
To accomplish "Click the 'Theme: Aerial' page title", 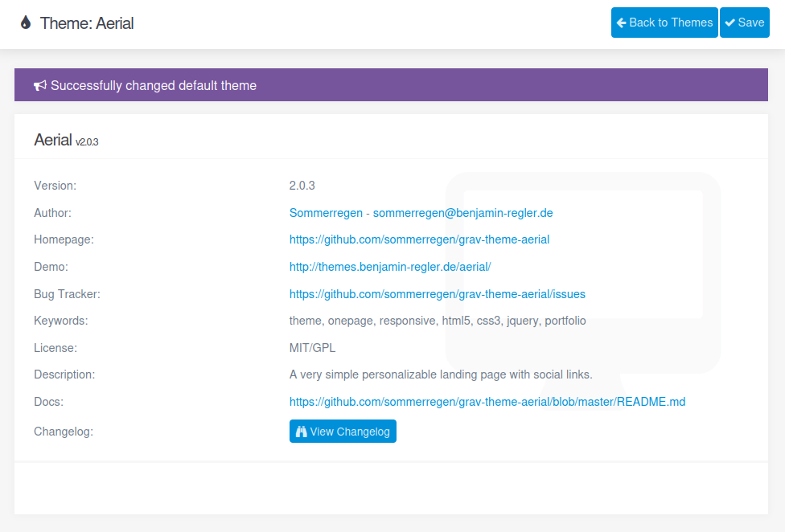I will coord(87,23).
